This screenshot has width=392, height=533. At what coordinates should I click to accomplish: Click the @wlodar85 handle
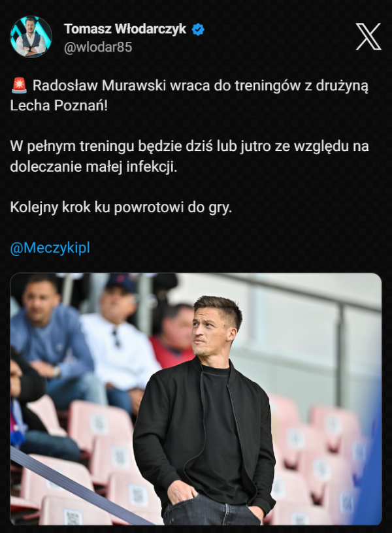pos(98,47)
